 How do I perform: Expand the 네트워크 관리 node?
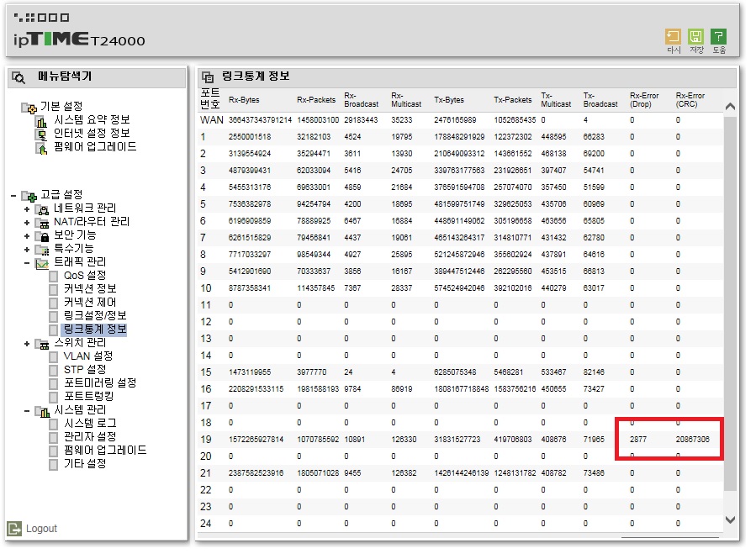point(27,209)
